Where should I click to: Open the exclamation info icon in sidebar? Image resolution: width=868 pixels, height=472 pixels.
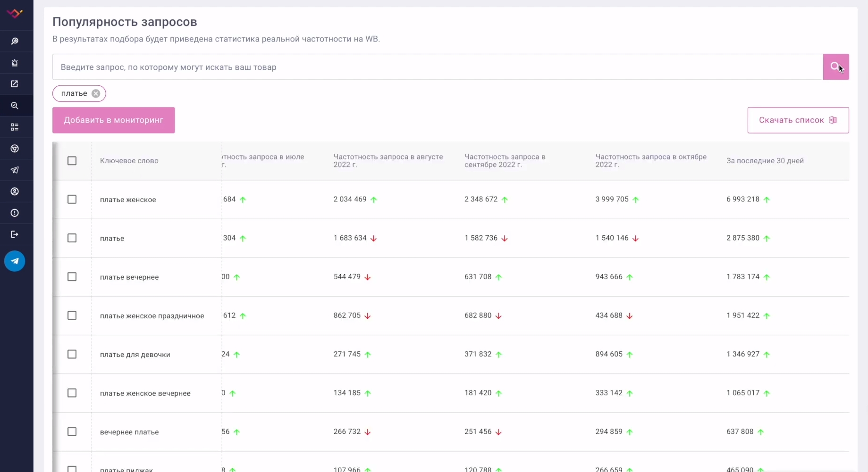point(15,213)
